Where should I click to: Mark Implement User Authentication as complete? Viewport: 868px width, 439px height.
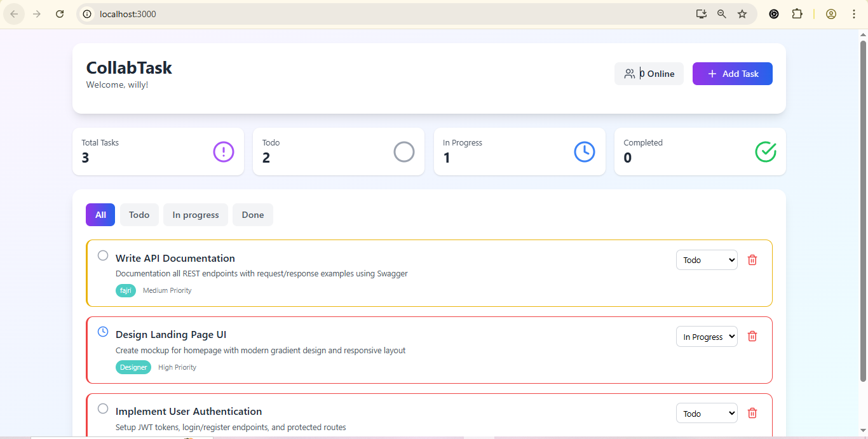pyautogui.click(x=103, y=409)
